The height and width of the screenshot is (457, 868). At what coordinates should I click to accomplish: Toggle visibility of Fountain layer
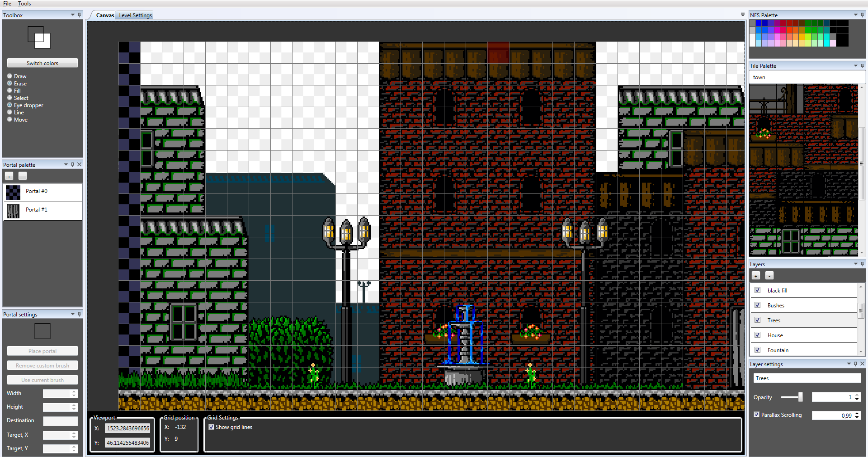click(x=758, y=350)
